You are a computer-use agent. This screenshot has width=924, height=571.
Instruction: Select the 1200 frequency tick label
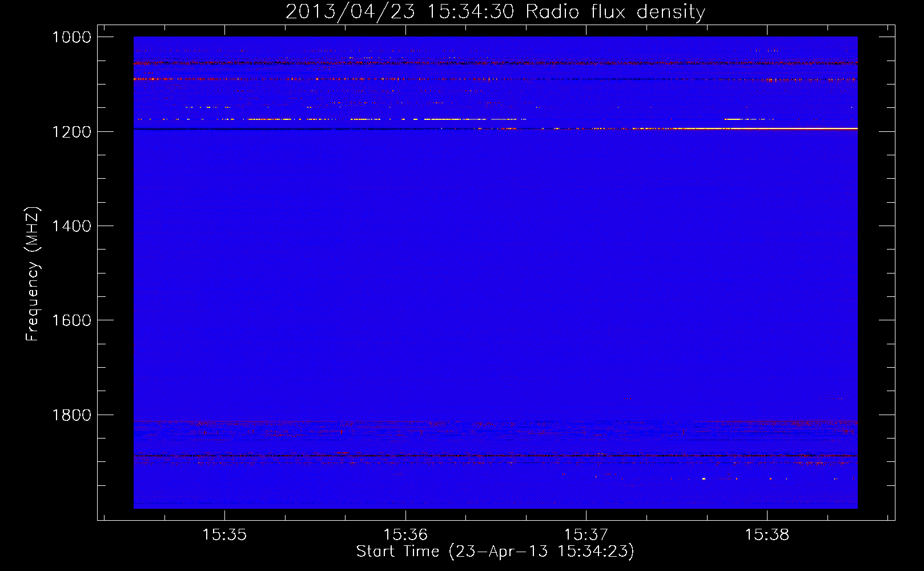click(x=71, y=132)
